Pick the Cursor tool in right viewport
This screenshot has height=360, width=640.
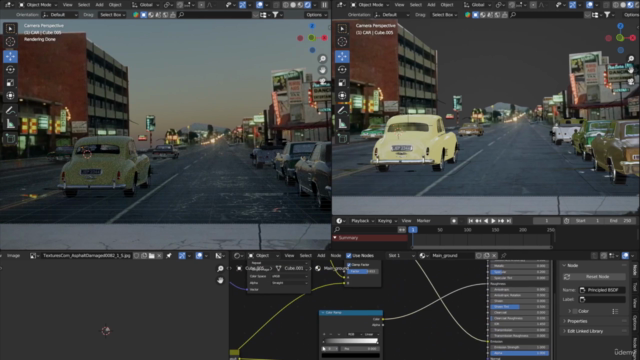[x=342, y=42]
